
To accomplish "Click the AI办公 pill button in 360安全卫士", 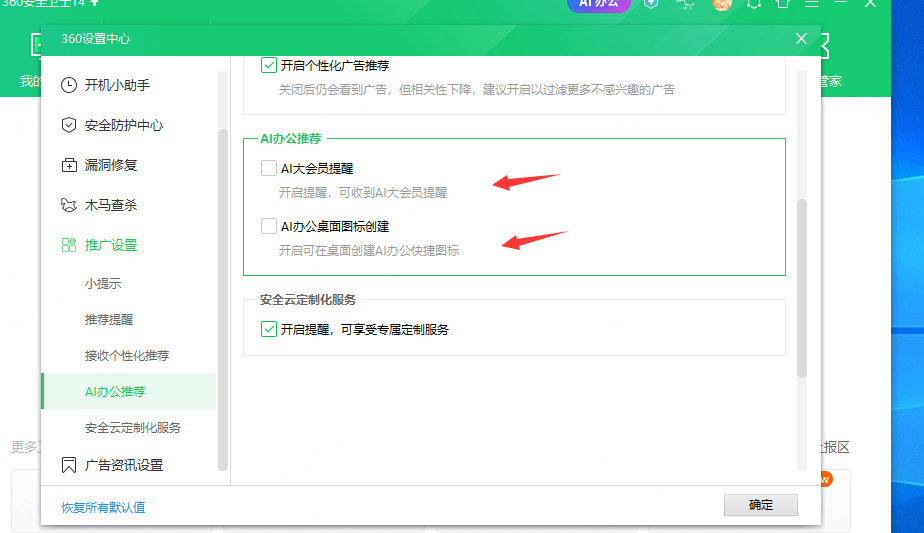I will click(x=599, y=4).
